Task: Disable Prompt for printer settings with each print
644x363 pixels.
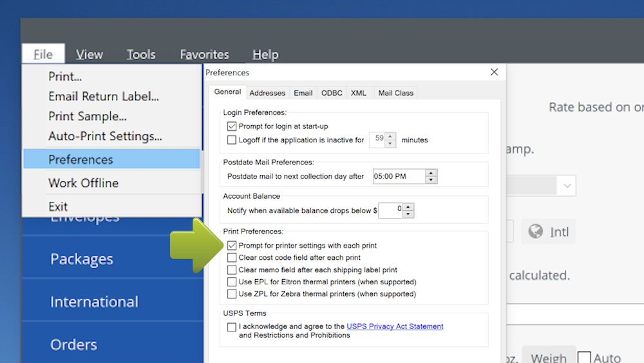Action: click(x=232, y=246)
